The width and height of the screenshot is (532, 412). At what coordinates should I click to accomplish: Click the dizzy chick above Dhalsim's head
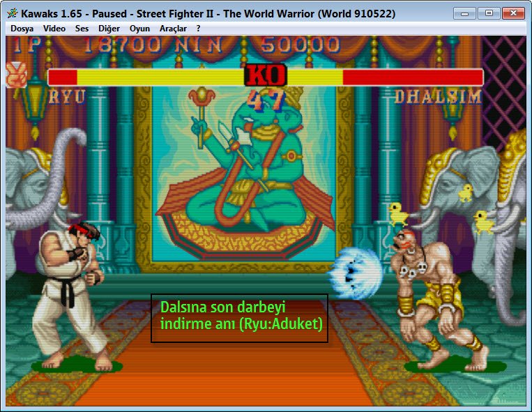click(x=397, y=214)
